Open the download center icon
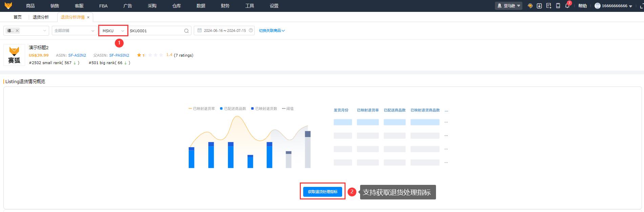This screenshot has height=212, width=644. 539,6
